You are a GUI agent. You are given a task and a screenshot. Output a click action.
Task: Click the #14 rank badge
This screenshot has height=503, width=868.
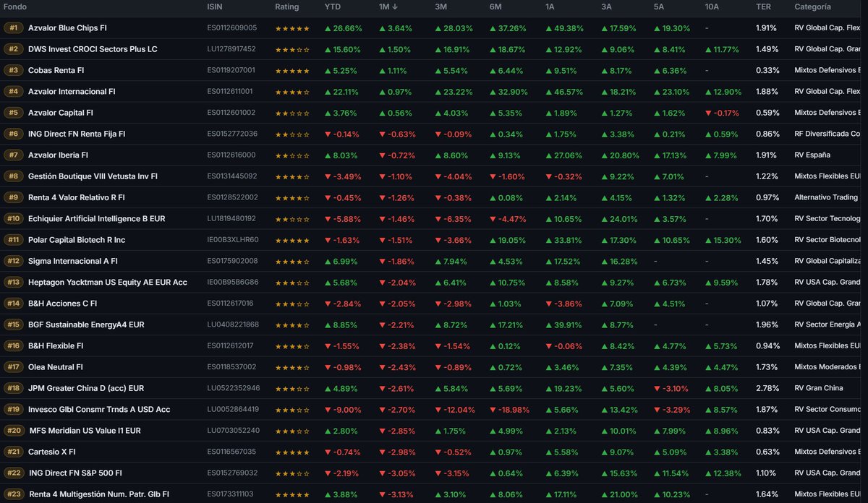pyautogui.click(x=14, y=304)
